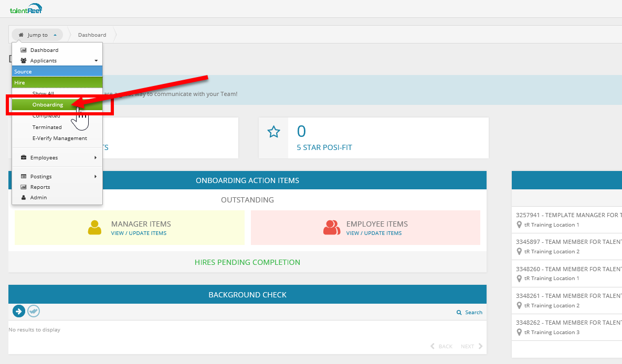The height and width of the screenshot is (364, 622).
Task: Select Terminated in the Hire menu
Action: (47, 127)
